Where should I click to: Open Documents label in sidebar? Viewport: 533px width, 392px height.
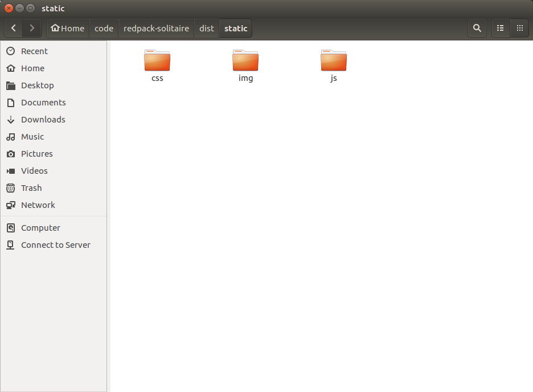point(43,103)
